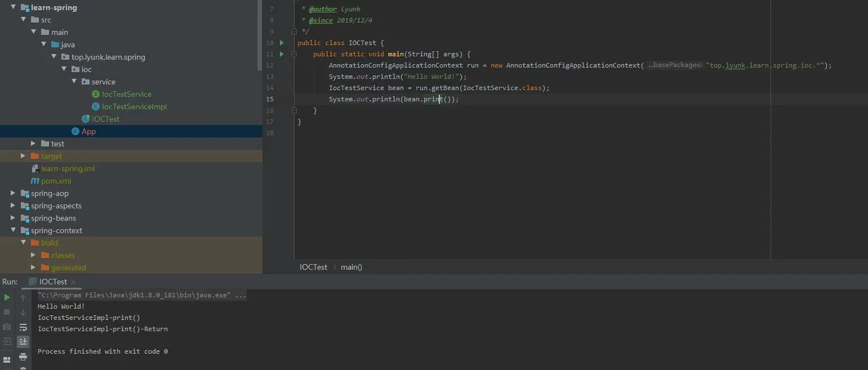This screenshot has width=868, height=370.
Task: Collapse the learn-spring project folder
Action: [x=14, y=7]
